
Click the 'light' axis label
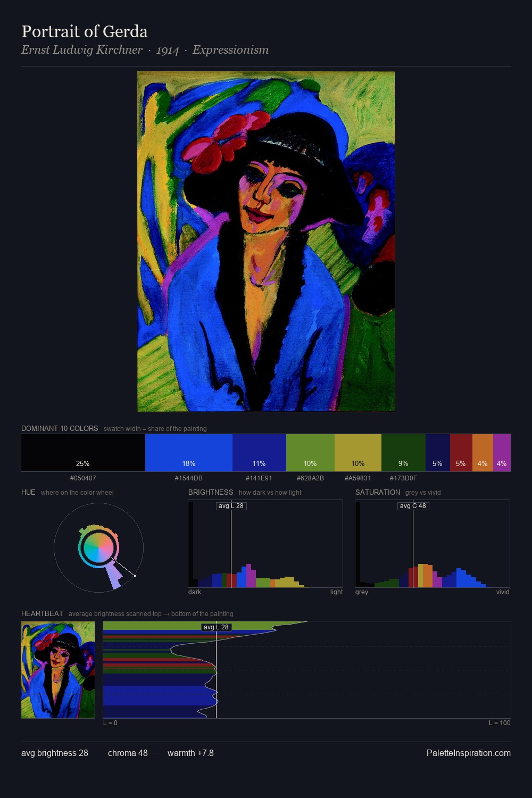pyautogui.click(x=336, y=592)
